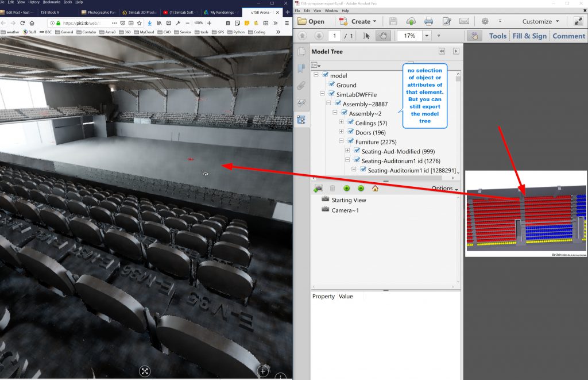Viewport: 588px width, 380px height.
Task: Click the envelope email icon in Acrobat
Action: (x=464, y=21)
